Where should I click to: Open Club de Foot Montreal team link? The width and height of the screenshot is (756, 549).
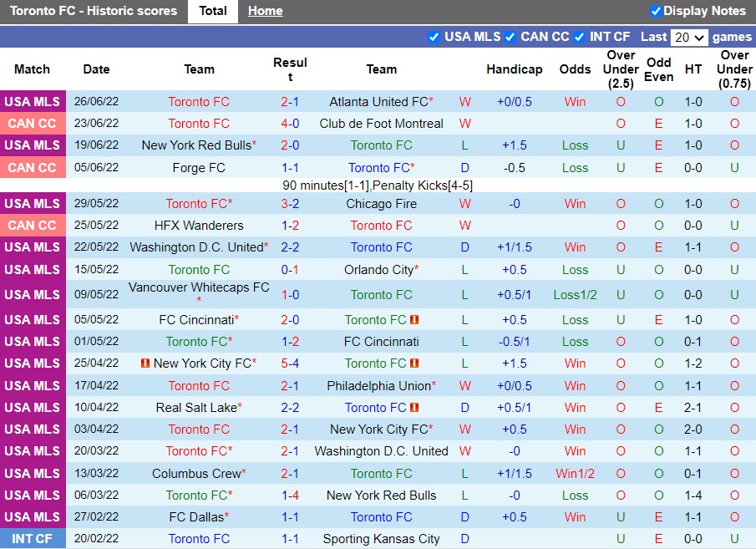click(381, 124)
